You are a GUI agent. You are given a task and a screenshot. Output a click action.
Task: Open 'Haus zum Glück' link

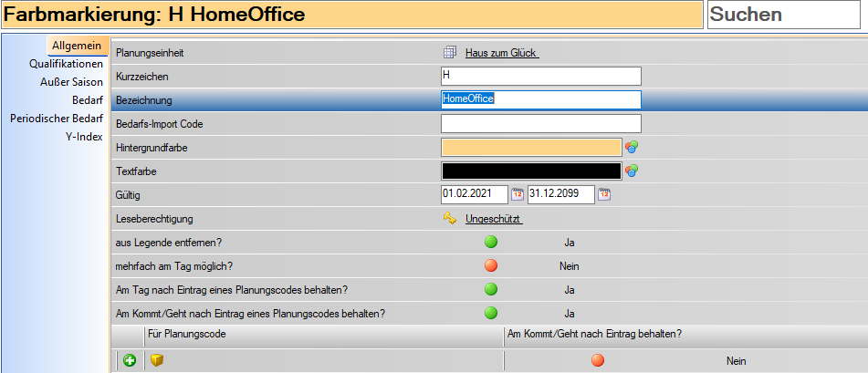point(502,53)
